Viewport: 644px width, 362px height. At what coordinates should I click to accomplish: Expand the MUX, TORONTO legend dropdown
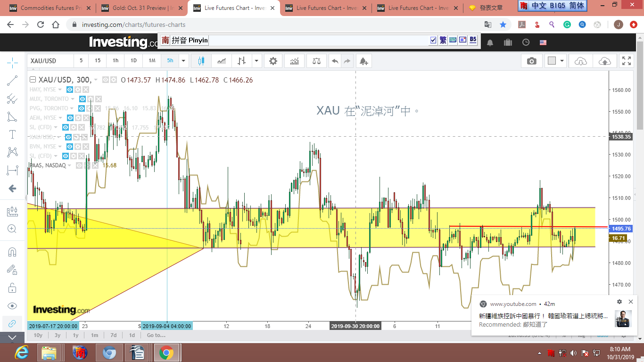coord(73,99)
